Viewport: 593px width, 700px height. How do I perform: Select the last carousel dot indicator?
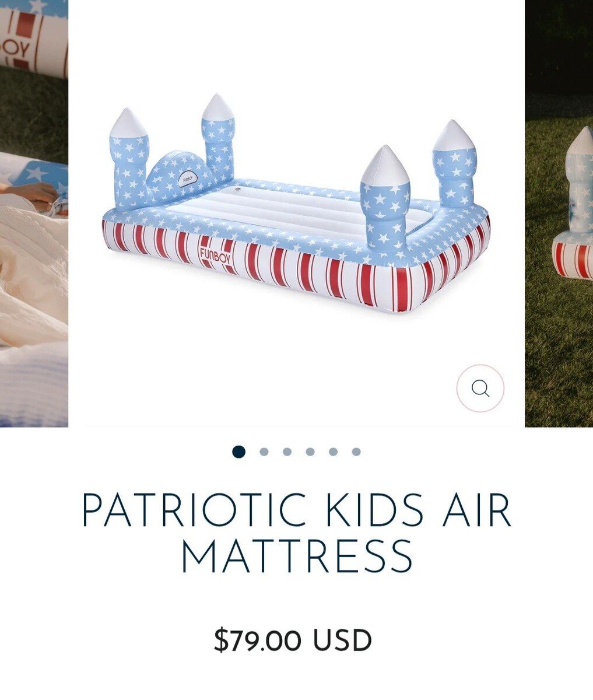point(356,452)
